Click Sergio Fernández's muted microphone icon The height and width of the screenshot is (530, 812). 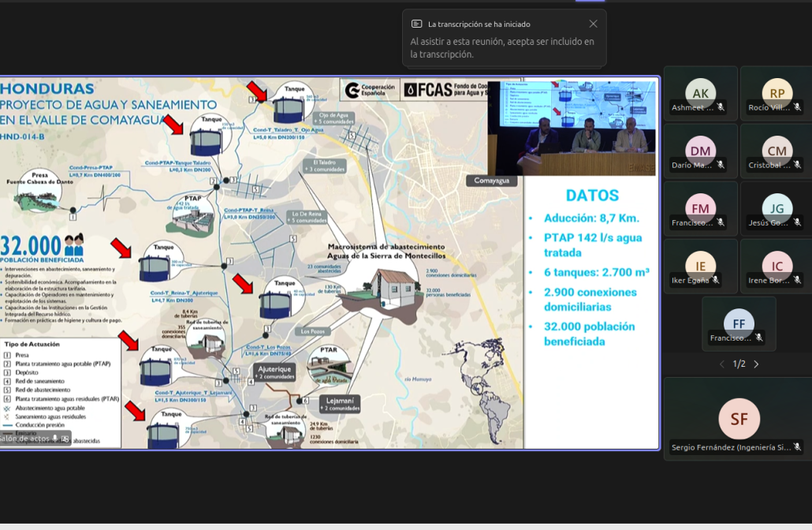(797, 447)
